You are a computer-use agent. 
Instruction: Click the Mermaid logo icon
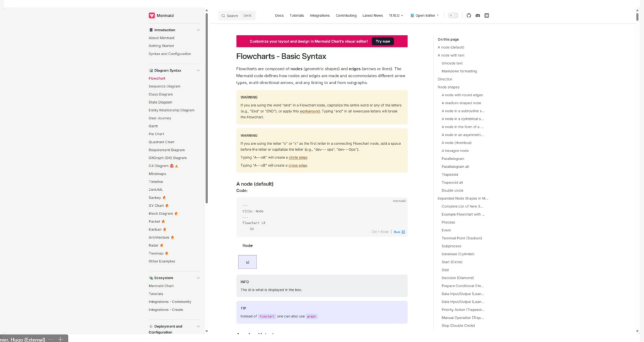pos(152,16)
